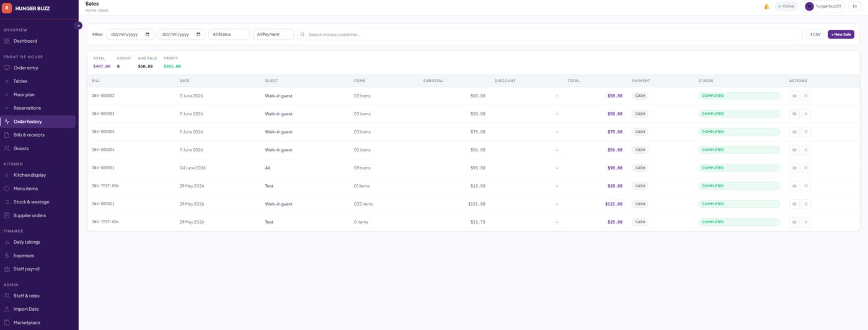The image size is (868, 330).
Task: Click the 032 items cell
Action: [363, 204]
